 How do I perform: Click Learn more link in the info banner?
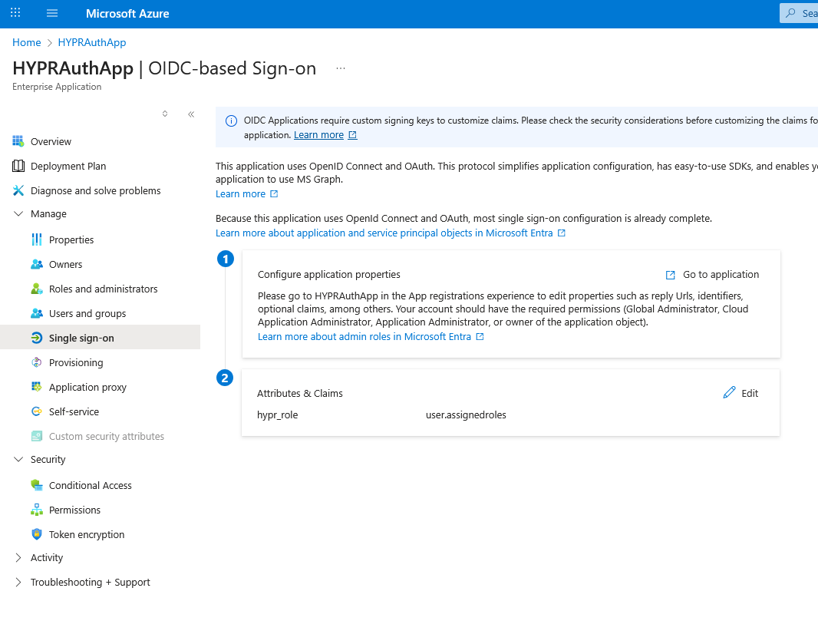click(318, 134)
